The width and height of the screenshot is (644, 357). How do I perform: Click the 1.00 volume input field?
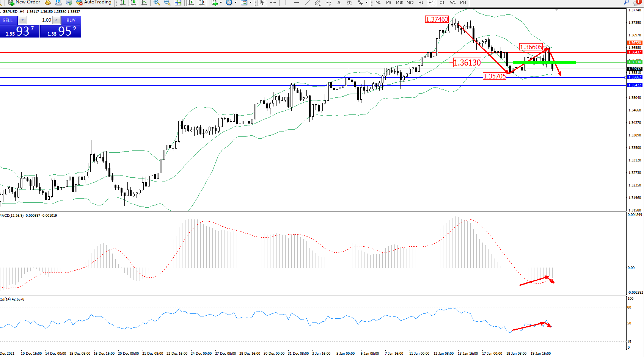[39, 20]
